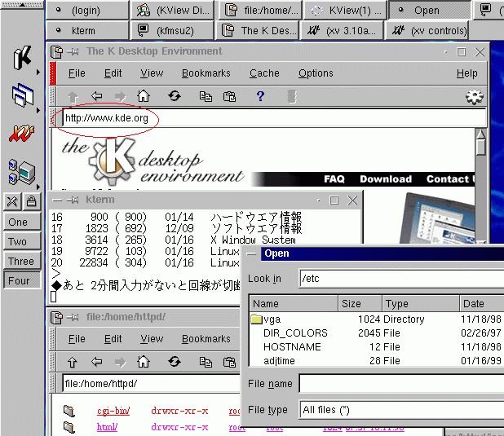
Task: Click the lock screen padlock icon
Action: [31, 202]
